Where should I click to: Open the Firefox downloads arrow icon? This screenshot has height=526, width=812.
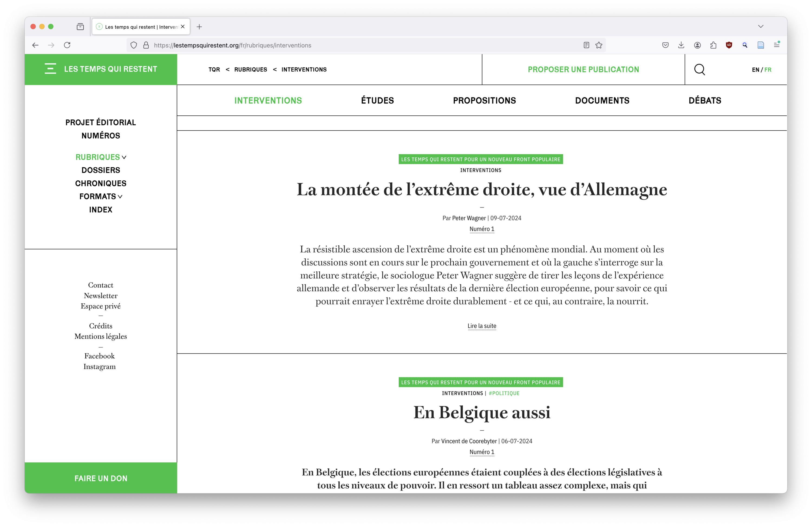(681, 45)
